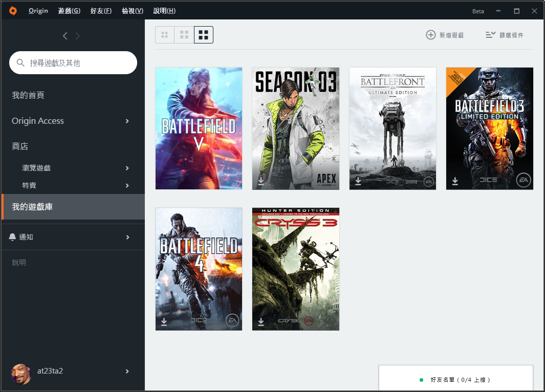545x392 pixels.
Task: Maximize the Origin window
Action: (517, 11)
